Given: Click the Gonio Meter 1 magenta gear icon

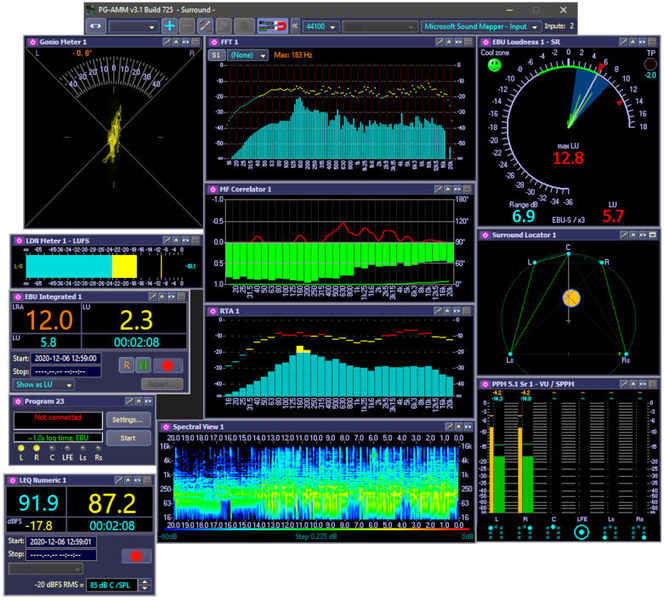Looking at the screenshot, I should [33, 42].
